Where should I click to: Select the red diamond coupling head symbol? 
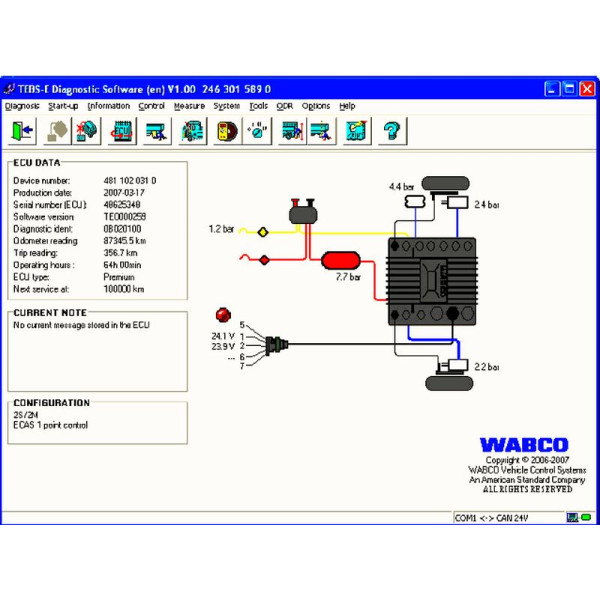(265, 260)
